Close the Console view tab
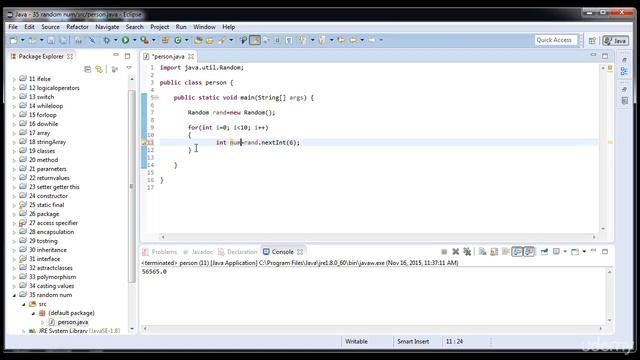640x360 pixels. click(300, 252)
